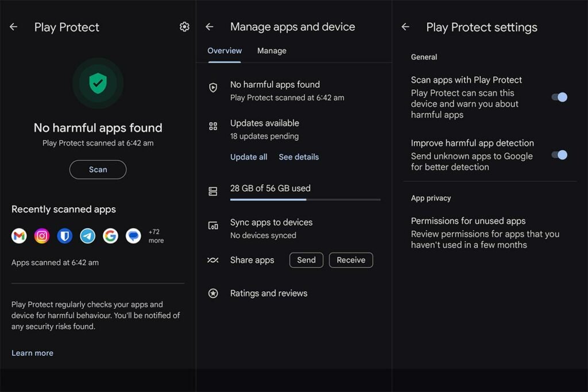
Task: Tap 'Apps scanned at 6:42 am' text
Action: coord(55,262)
